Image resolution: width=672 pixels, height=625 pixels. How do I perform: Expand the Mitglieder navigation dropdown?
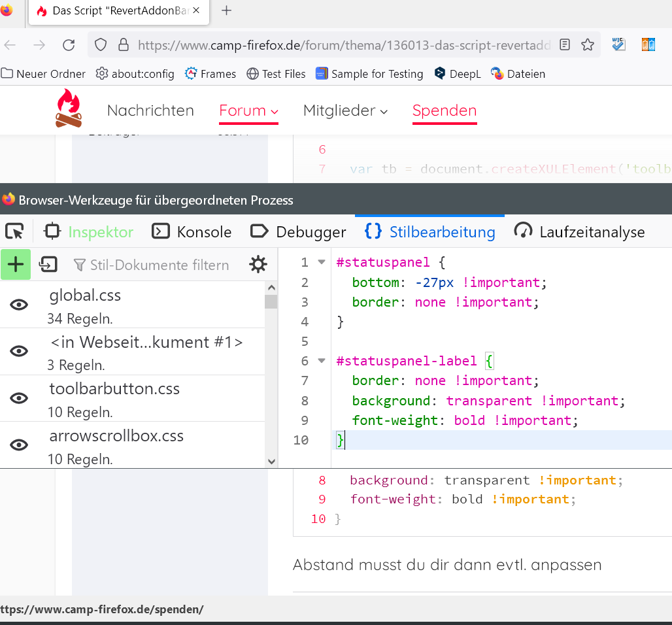pyautogui.click(x=345, y=110)
